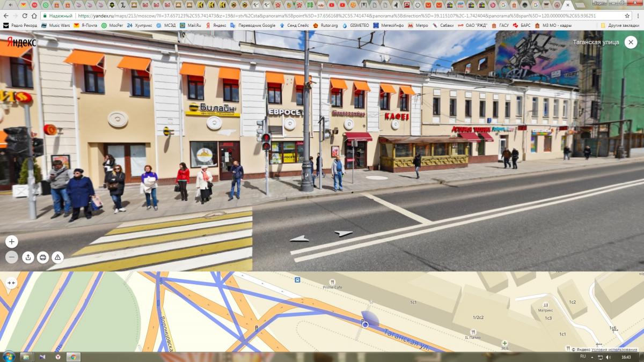The height and width of the screenshot is (362, 644).
Task: Collapse the mini map with arrows icon
Action: 12,283
